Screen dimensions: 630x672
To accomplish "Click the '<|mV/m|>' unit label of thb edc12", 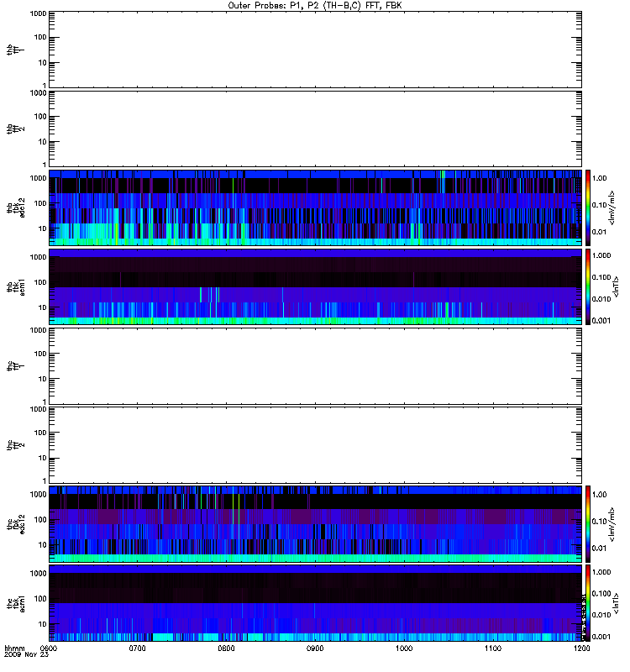I will (x=612, y=207).
